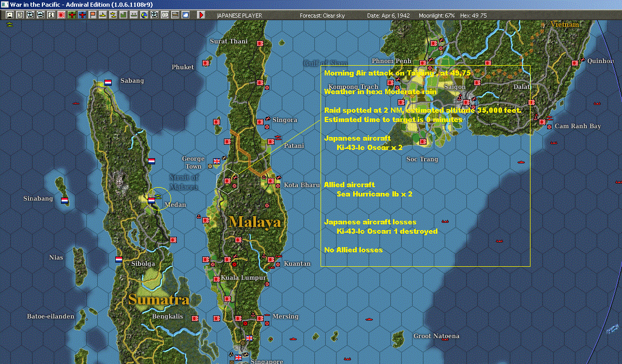Click the 'Morning Air attack on Taiping' report heading
The height and width of the screenshot is (364, 622).
(x=398, y=73)
